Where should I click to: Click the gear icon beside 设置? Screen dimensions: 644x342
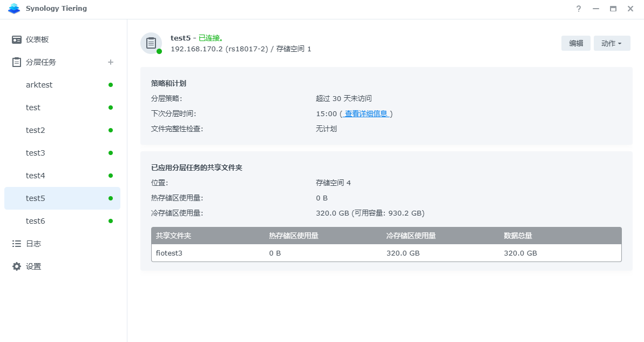coord(17,266)
